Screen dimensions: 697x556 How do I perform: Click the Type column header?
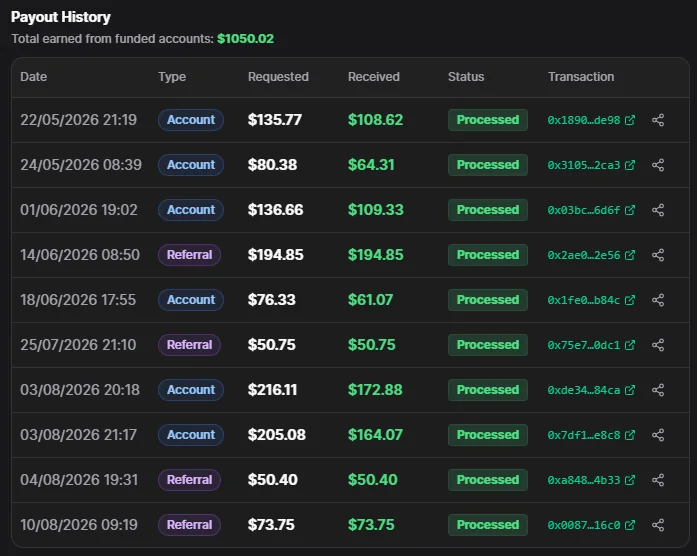(172, 77)
